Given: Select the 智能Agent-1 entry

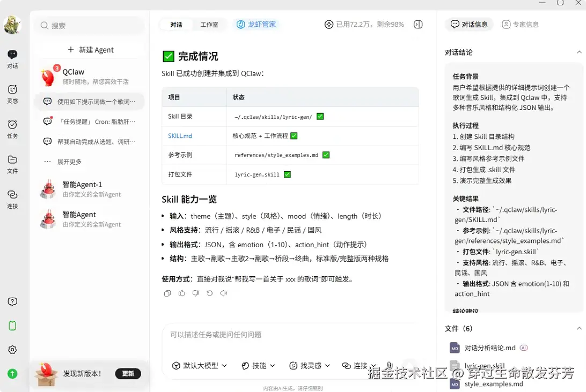Looking at the screenshot, I should (x=90, y=189).
